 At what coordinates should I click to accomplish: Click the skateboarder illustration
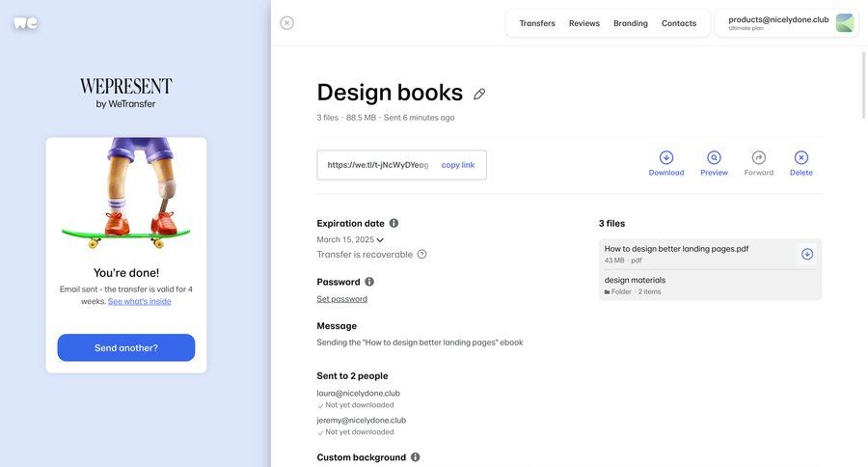126,193
